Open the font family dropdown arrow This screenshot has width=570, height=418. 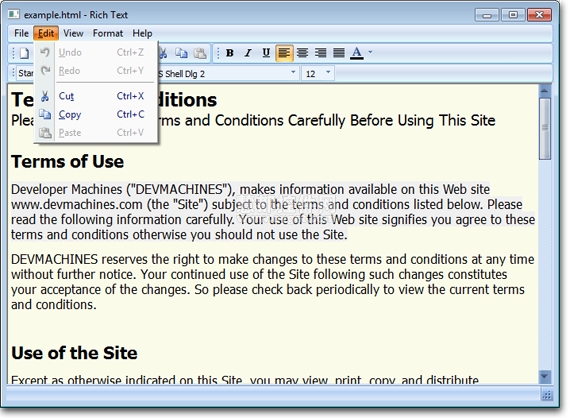(x=293, y=72)
